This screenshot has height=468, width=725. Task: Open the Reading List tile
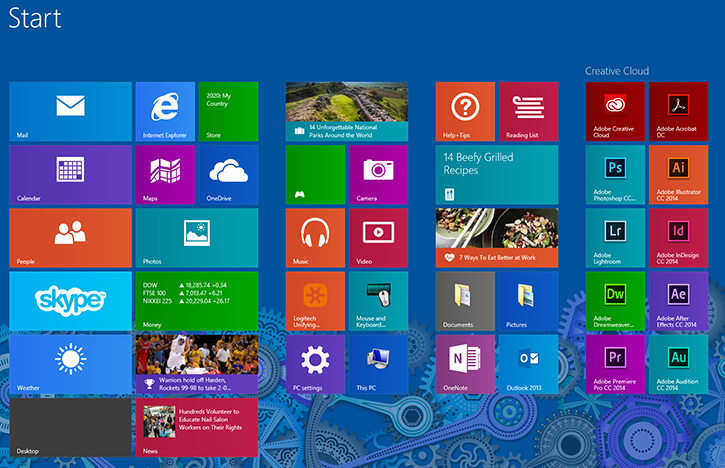(x=528, y=111)
